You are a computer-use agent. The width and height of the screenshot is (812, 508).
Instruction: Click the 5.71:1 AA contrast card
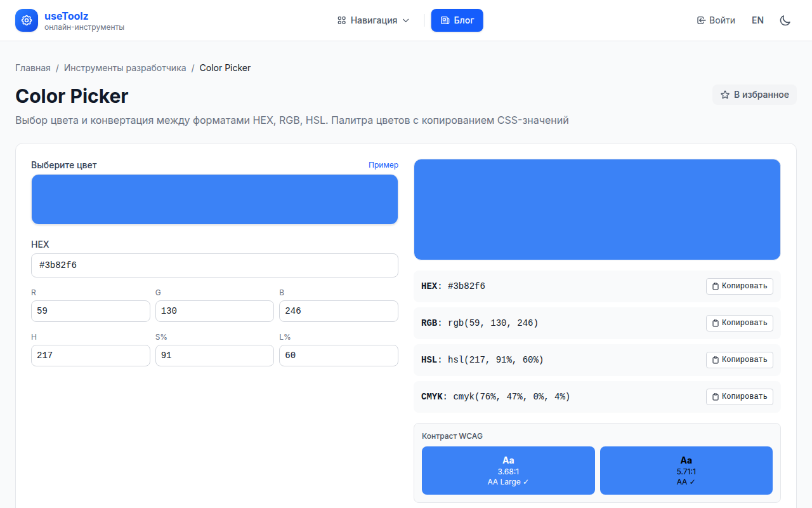(686, 471)
